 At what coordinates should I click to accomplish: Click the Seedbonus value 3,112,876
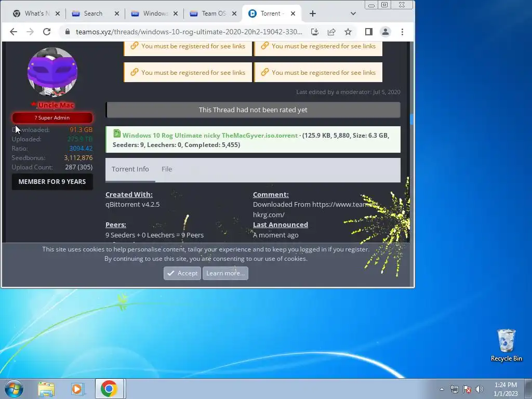pyautogui.click(x=78, y=158)
